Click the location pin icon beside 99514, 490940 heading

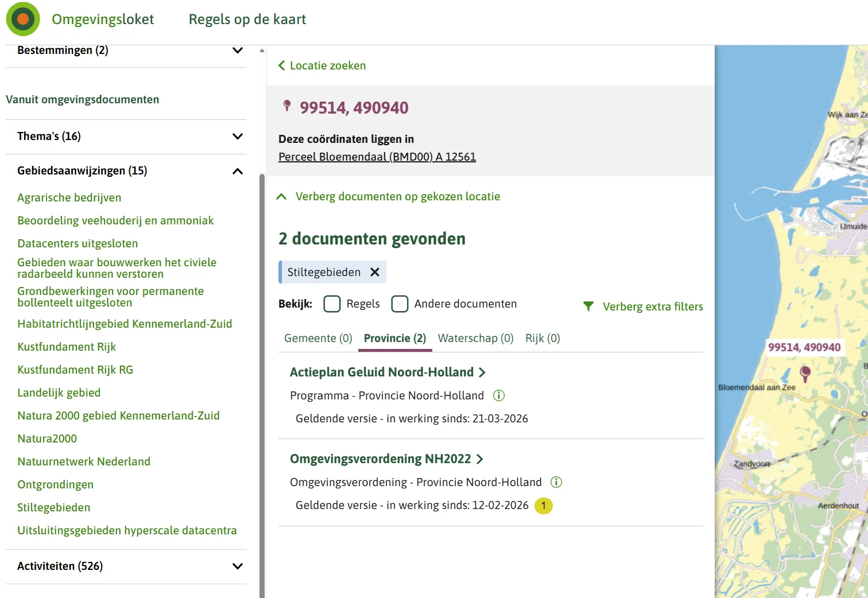tap(287, 106)
